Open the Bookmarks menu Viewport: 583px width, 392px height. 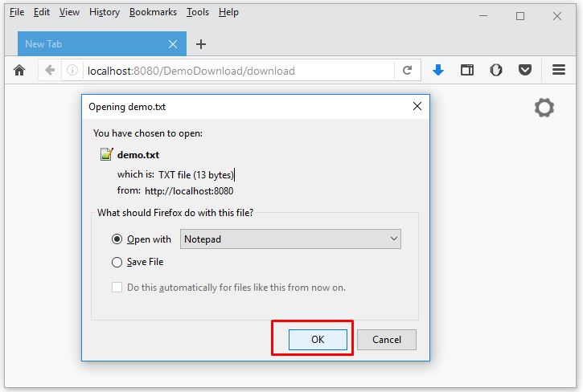(x=153, y=12)
